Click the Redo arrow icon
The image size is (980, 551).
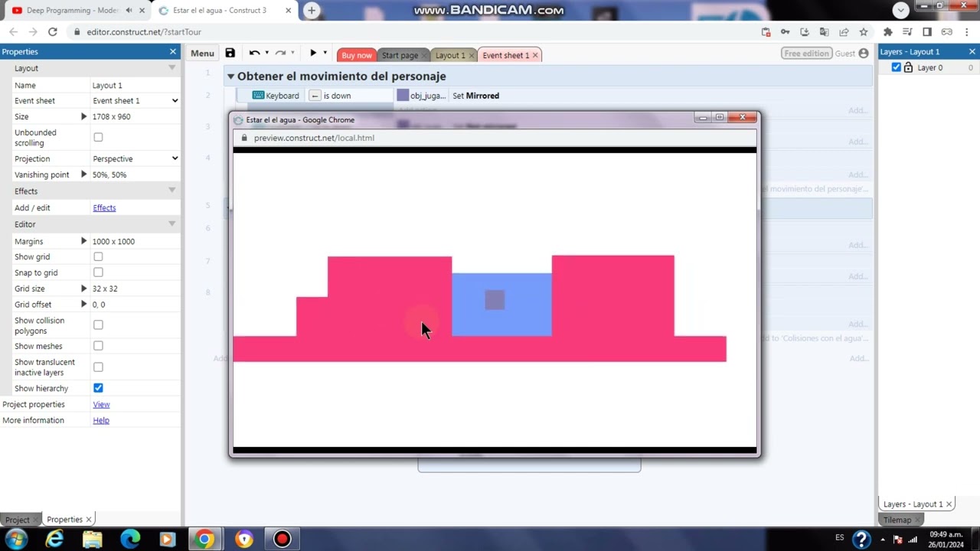280,53
